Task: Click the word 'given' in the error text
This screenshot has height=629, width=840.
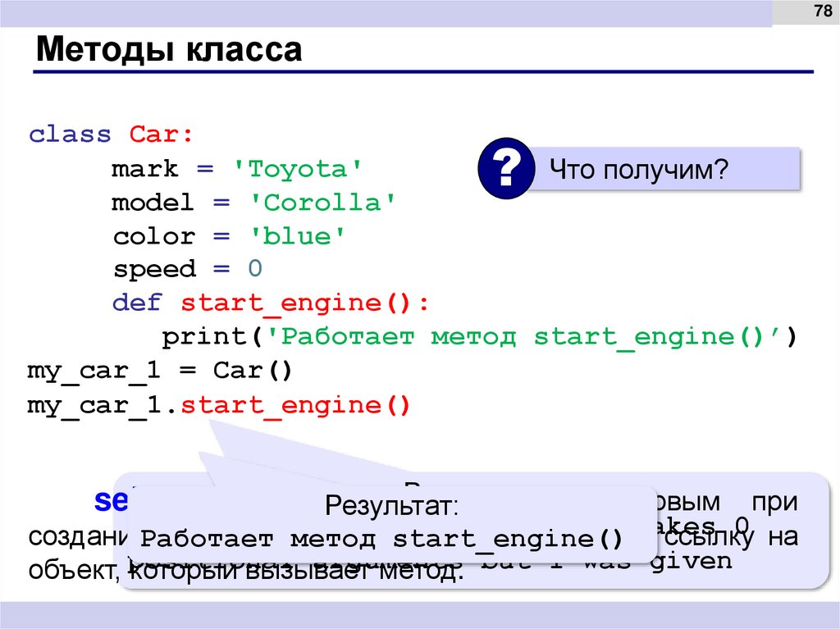Action: 691,562
